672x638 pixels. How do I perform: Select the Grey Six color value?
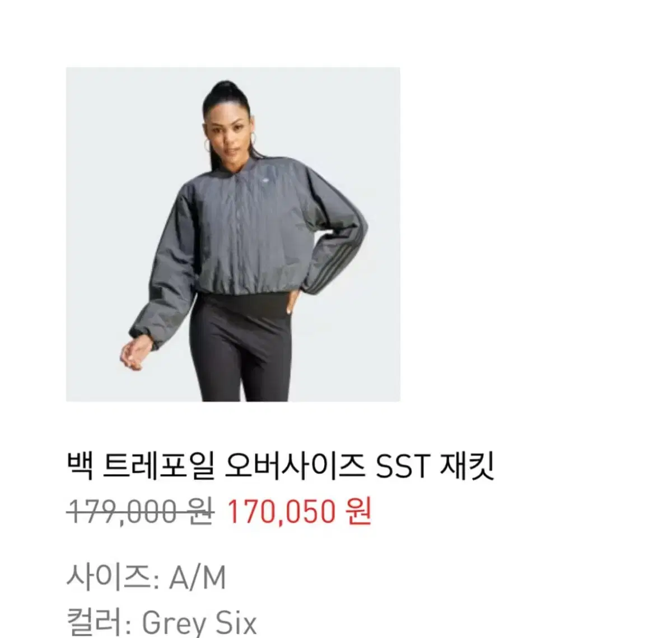pyautogui.click(x=199, y=623)
